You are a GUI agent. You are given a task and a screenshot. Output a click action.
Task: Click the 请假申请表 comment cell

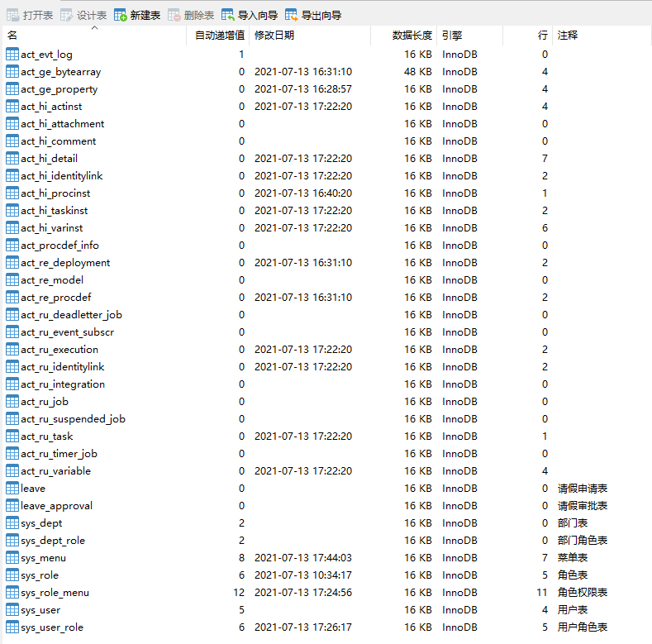coord(583,489)
